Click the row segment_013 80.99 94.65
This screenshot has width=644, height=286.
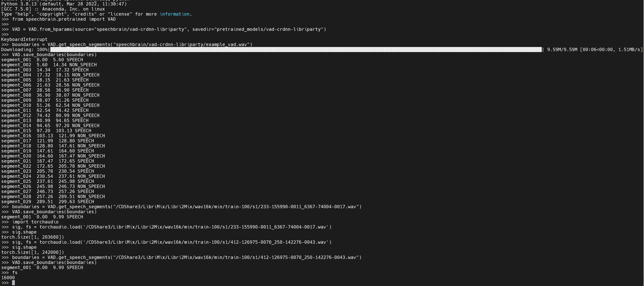click(45, 120)
